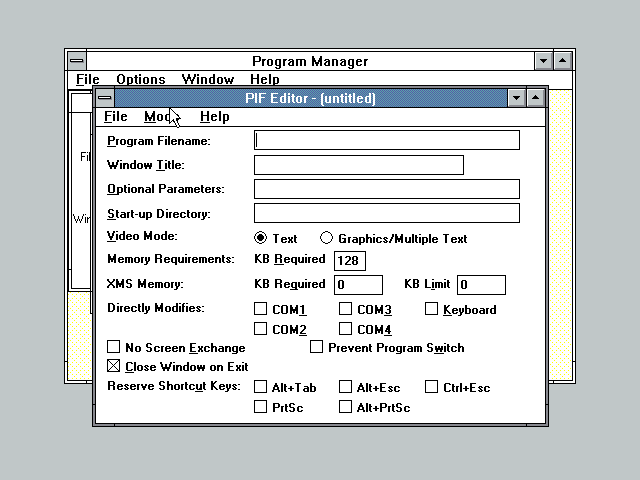Click the Directly Modifies label

(x=156, y=308)
